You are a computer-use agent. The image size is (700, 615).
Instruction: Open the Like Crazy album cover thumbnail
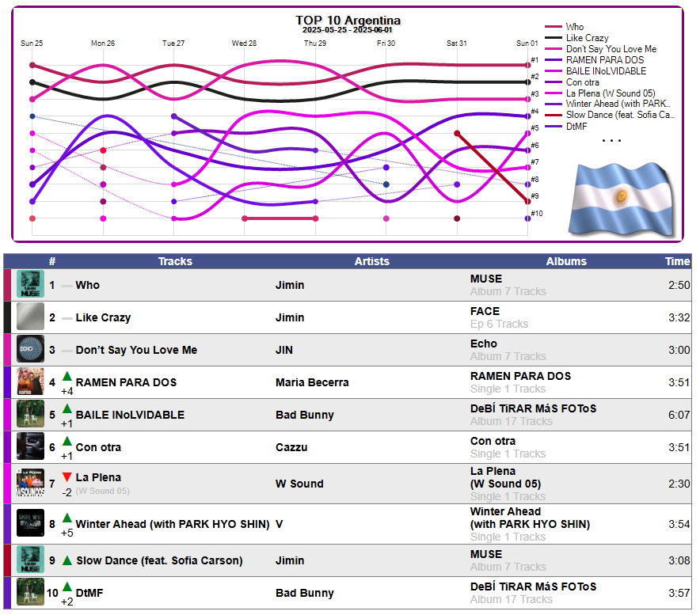[x=30, y=317]
